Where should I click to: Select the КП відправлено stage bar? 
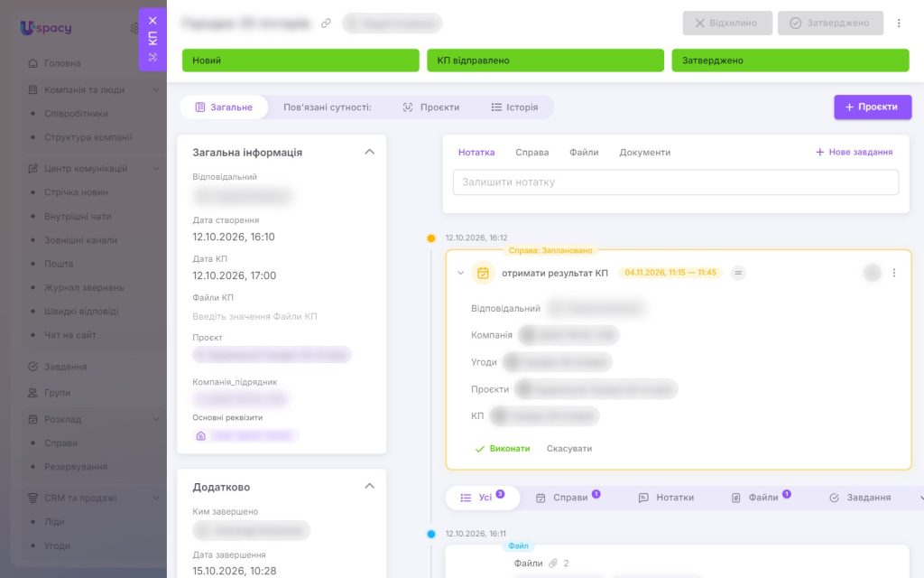click(545, 61)
